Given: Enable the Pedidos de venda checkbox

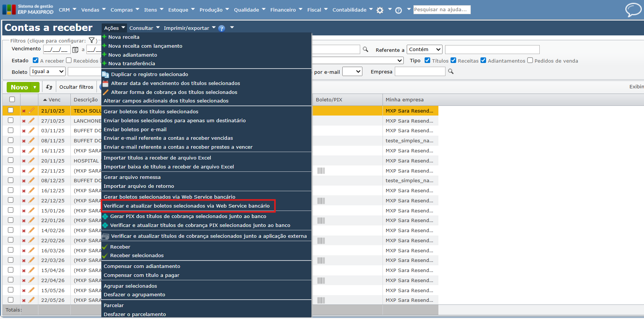Looking at the screenshot, I should [530, 60].
